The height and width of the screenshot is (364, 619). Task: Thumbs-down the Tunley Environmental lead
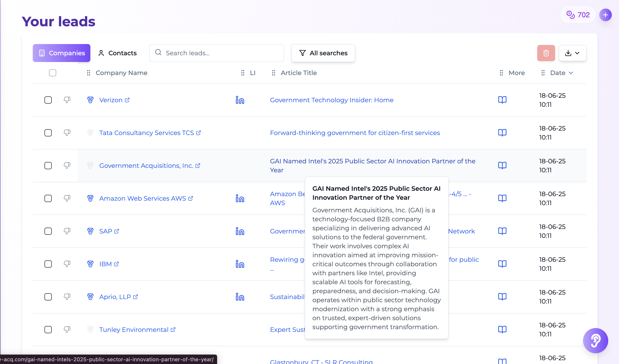pos(67,330)
